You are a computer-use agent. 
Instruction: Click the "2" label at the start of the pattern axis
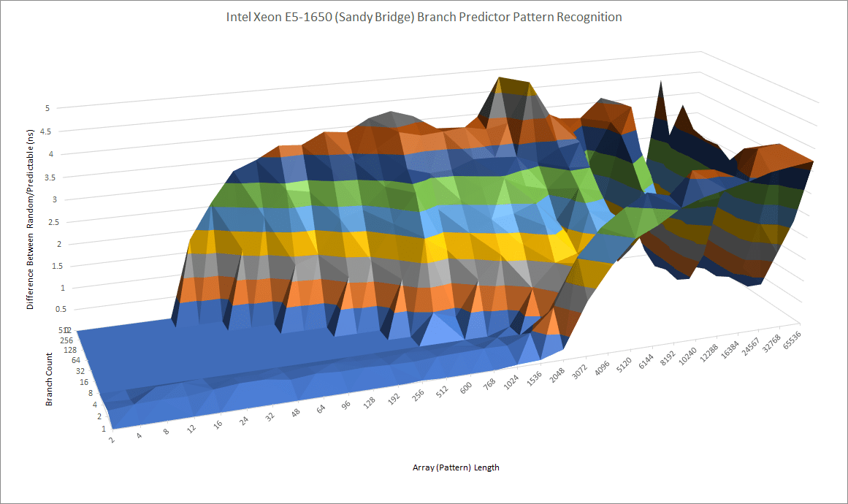tap(110, 439)
